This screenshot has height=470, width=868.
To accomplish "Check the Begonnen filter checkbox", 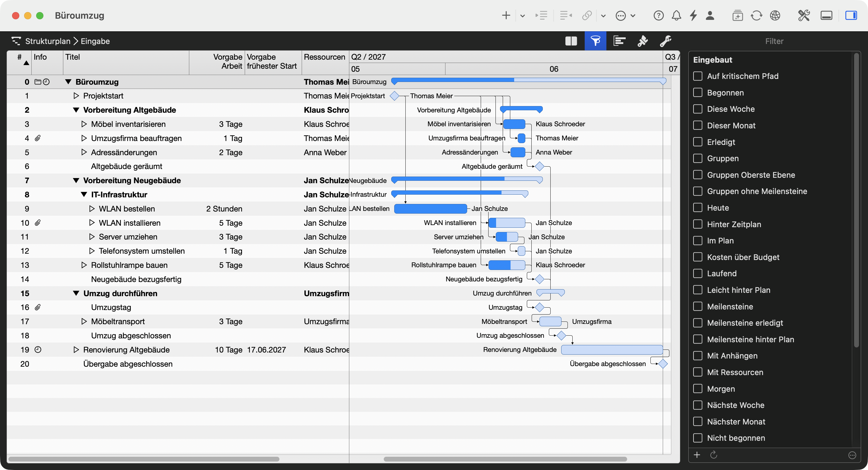I will pyautogui.click(x=697, y=93).
